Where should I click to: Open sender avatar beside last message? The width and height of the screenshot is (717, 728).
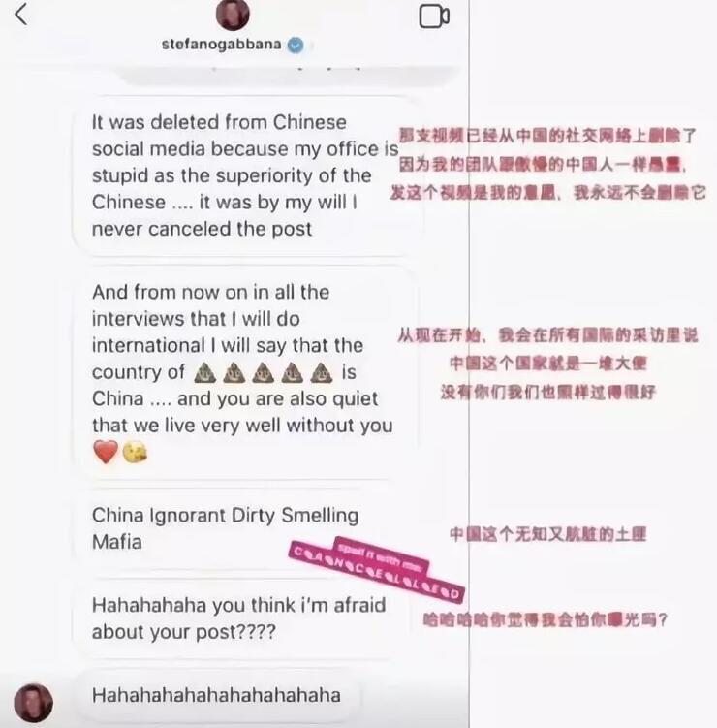pos(33,703)
